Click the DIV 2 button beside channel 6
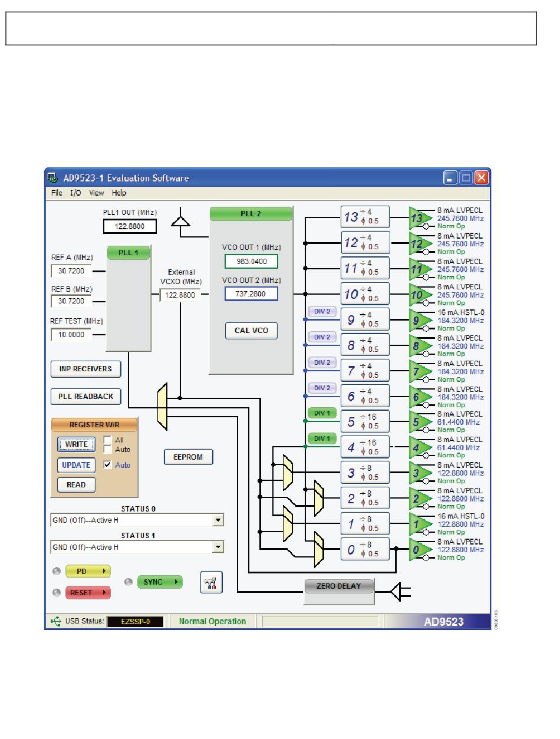This screenshot has height=739, width=560. click(x=321, y=388)
